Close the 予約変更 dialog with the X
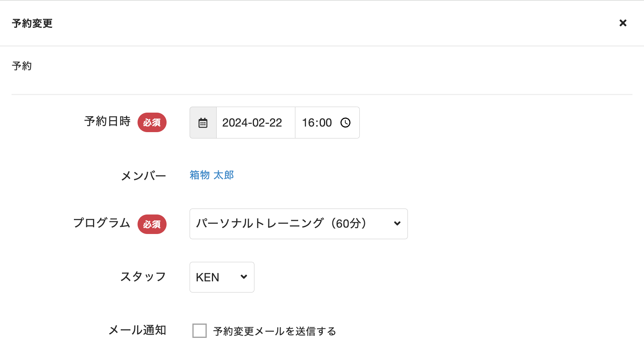The width and height of the screenshot is (644, 351). pos(623,23)
